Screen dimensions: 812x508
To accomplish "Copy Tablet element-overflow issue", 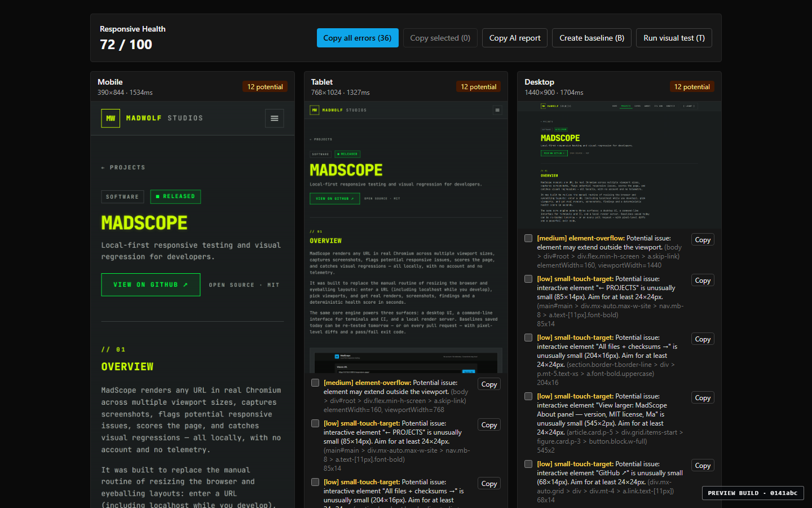I will (489, 384).
